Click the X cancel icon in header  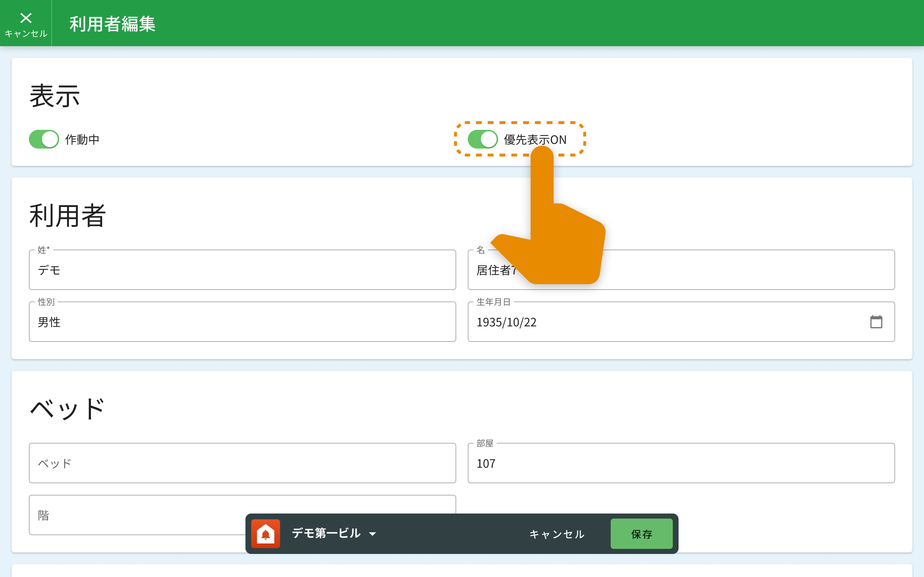26,18
